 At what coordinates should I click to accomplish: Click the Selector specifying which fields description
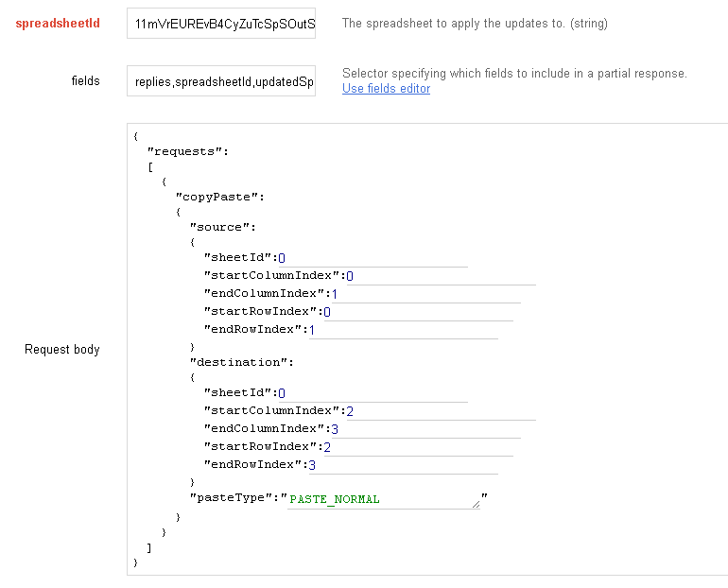514,74
